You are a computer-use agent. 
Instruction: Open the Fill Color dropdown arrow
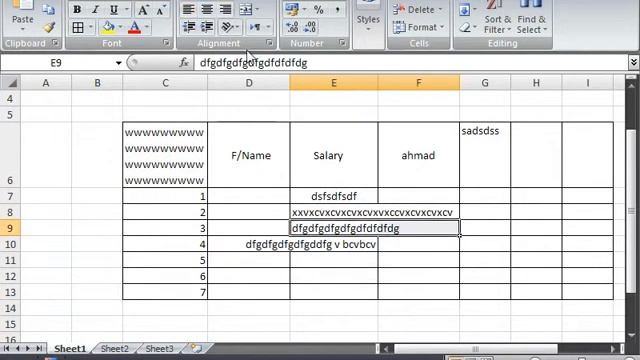tap(120, 27)
